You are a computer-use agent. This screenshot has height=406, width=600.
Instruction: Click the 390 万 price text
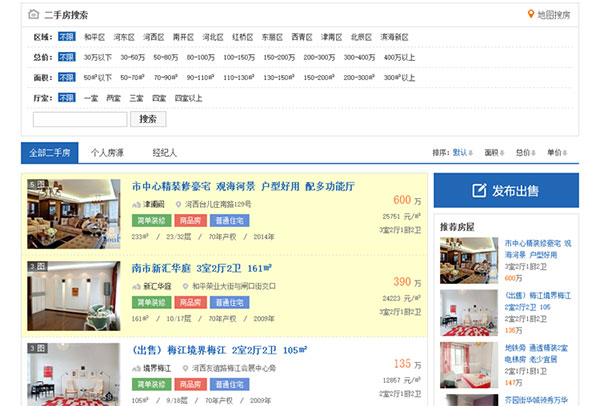click(407, 282)
